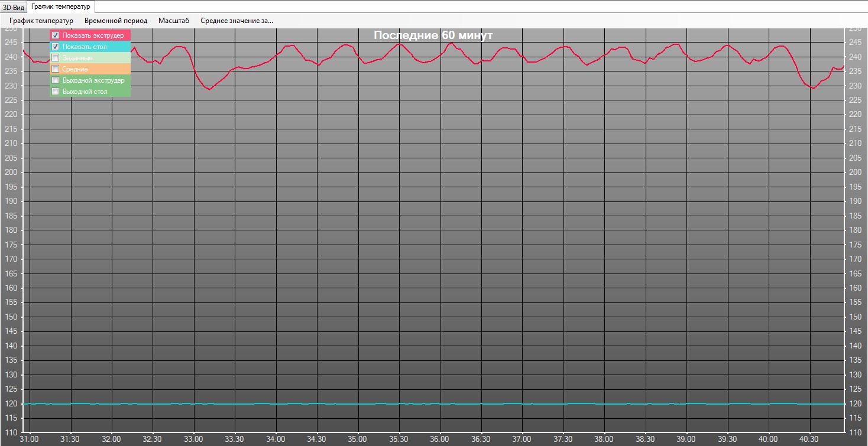
Task: Uncheck the Показать экструдер checkbox
Action: coord(56,35)
